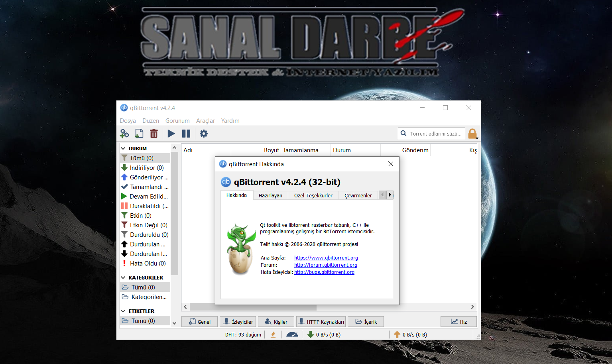Sort by the Adı column header
The image size is (612, 364).
[x=207, y=150]
